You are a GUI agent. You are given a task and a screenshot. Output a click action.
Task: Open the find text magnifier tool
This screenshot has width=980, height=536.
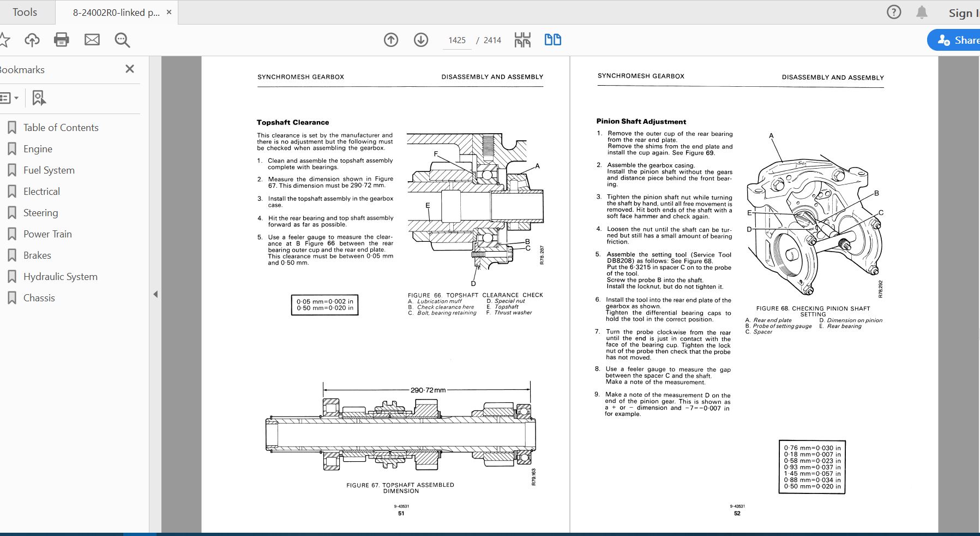click(x=122, y=40)
